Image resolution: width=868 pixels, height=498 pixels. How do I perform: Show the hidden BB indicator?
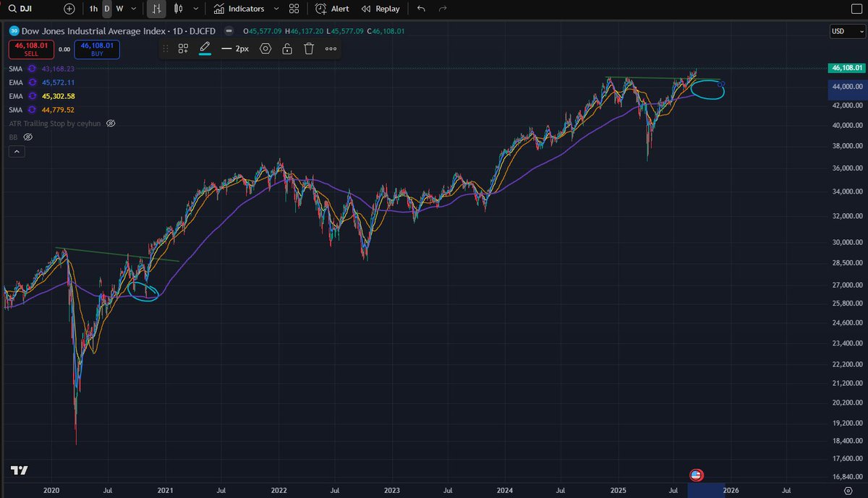pyautogui.click(x=28, y=137)
